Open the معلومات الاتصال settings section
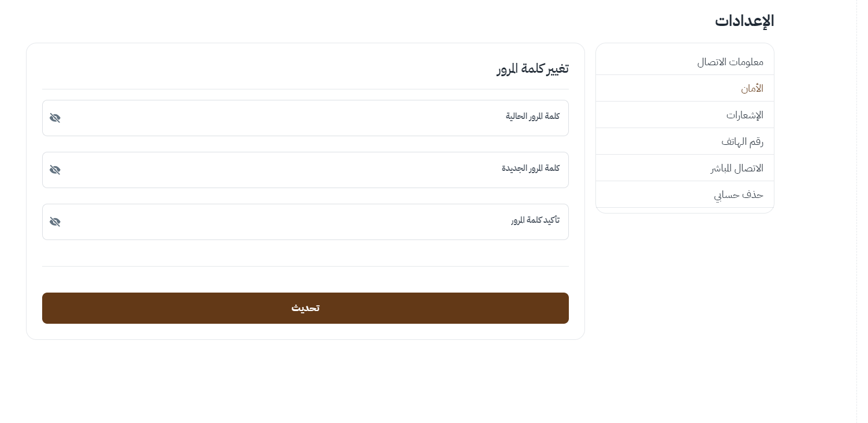Screen dimensions: 868x423 coord(730,62)
